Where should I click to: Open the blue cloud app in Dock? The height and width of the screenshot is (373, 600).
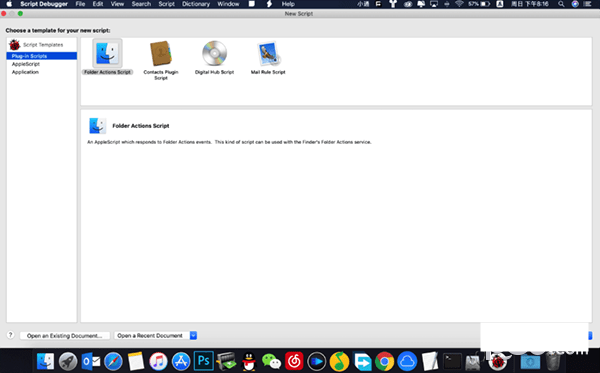(x=407, y=361)
